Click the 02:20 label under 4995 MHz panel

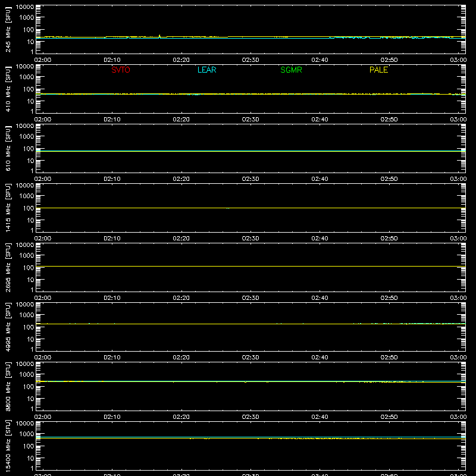(x=181, y=358)
